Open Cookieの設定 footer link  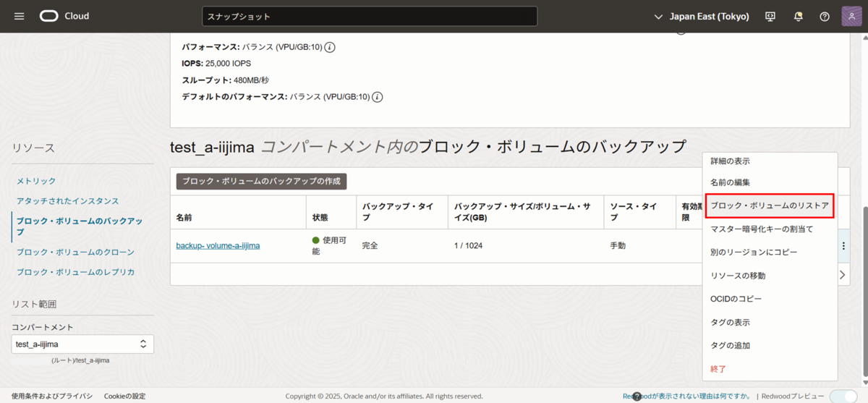124,396
